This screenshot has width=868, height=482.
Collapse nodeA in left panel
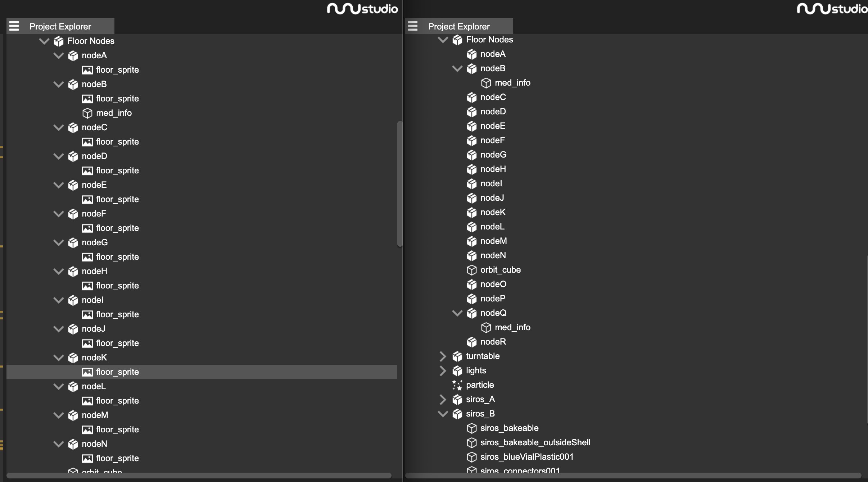click(58, 56)
